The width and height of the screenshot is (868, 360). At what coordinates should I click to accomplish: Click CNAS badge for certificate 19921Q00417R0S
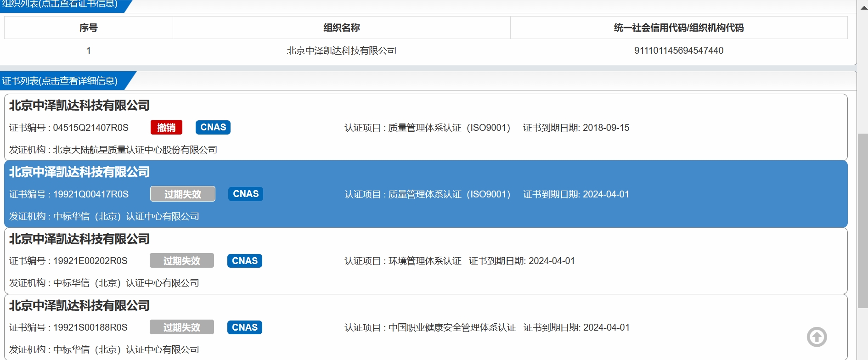tap(246, 194)
